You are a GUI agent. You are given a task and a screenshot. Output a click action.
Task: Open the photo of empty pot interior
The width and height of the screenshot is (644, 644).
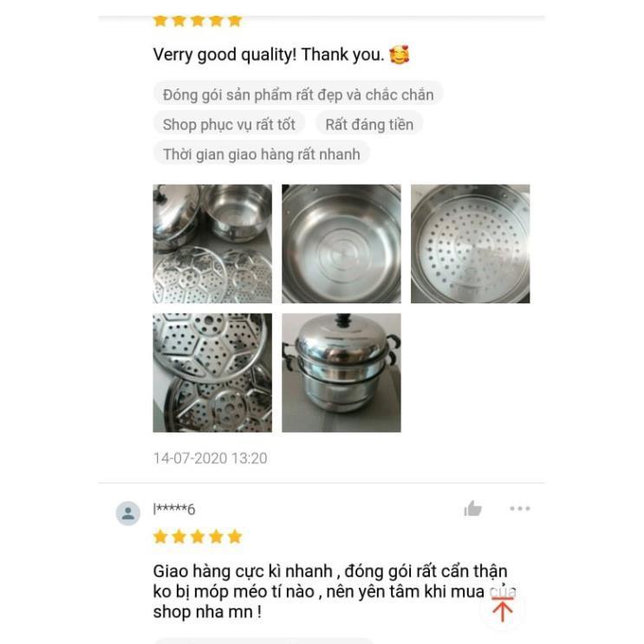coord(342,244)
